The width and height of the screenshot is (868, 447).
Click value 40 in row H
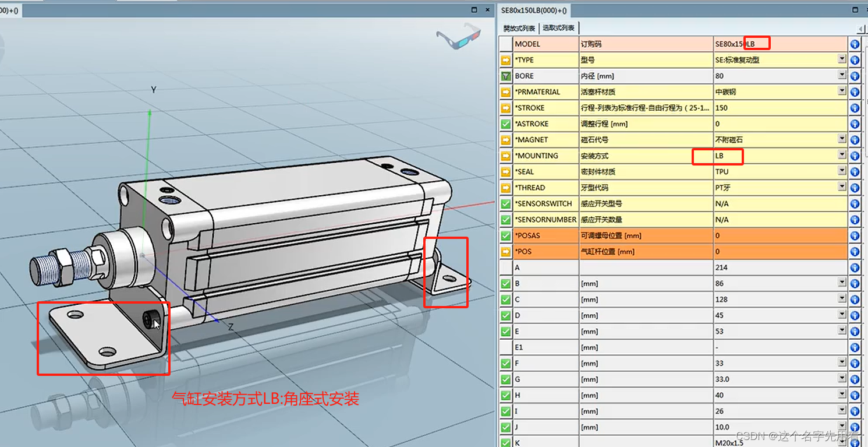click(720, 395)
